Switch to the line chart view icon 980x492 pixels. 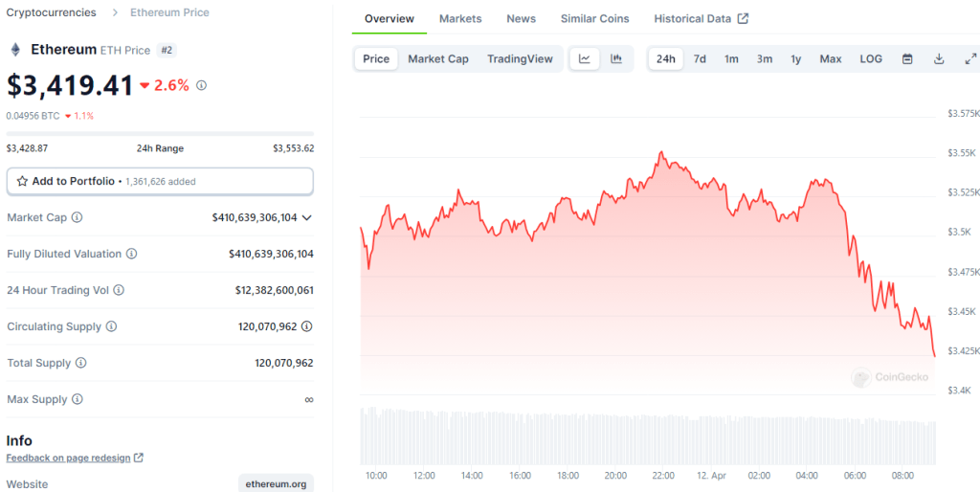coord(585,59)
